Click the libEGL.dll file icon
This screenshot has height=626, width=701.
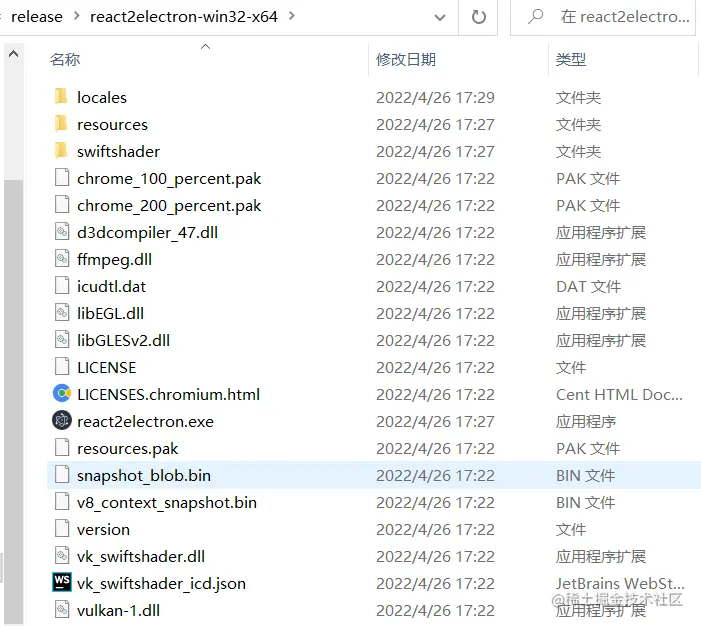tap(62, 313)
